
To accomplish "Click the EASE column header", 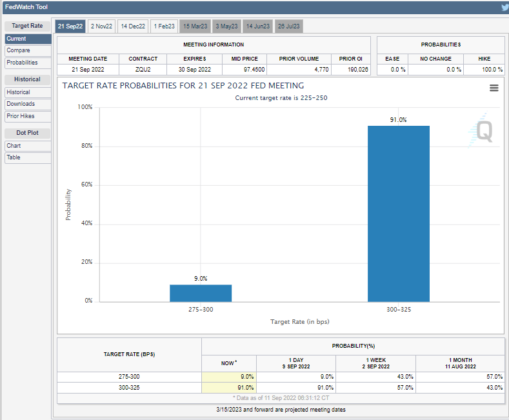I will tap(392, 59).
